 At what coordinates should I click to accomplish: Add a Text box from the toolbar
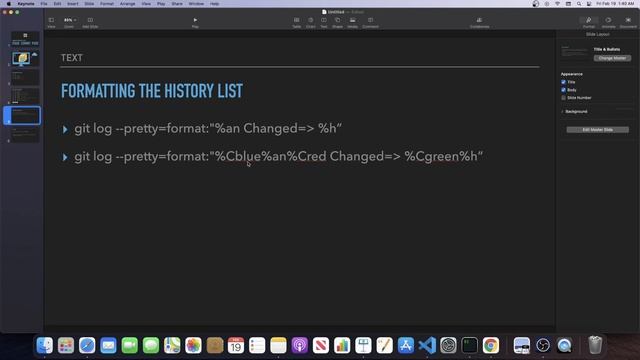coord(324,22)
